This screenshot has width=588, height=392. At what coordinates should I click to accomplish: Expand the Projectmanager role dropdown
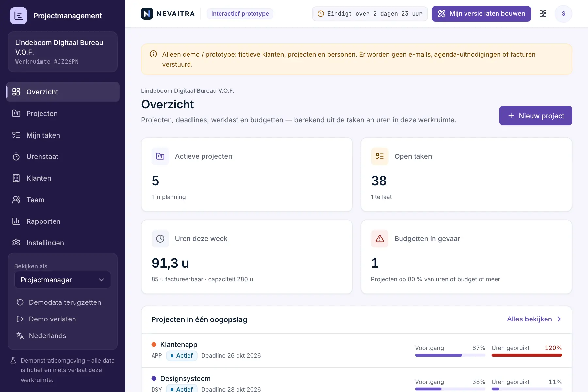coord(62,280)
